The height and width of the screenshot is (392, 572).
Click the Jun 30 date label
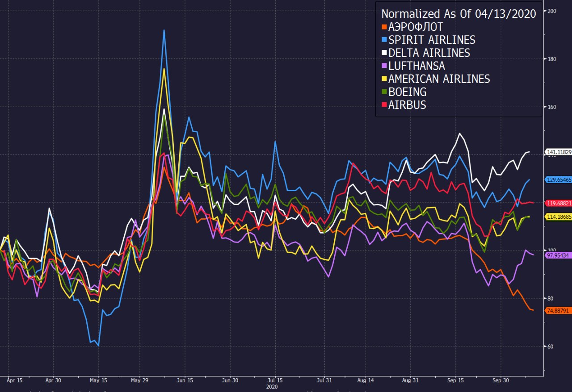(x=229, y=381)
